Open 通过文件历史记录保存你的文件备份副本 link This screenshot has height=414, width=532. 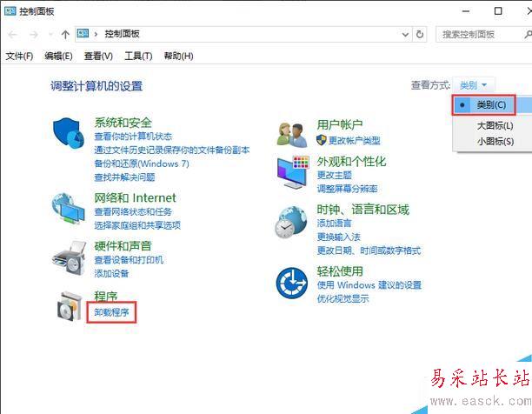coord(171,150)
